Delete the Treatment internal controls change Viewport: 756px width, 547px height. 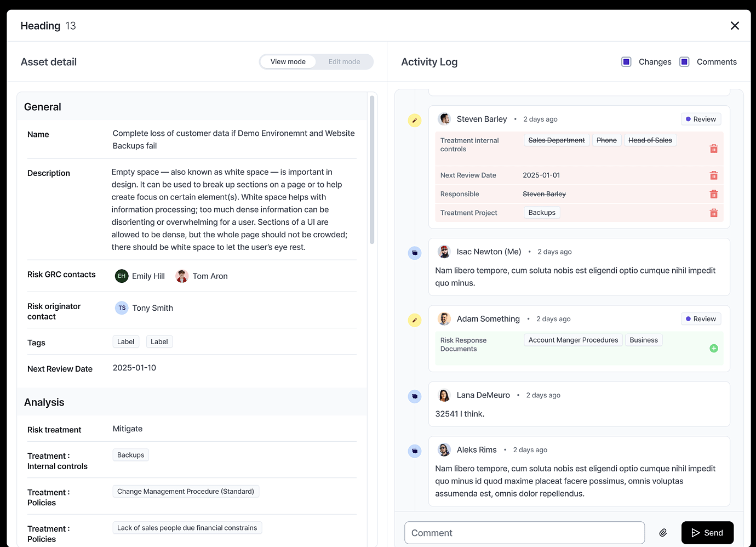coord(714,148)
